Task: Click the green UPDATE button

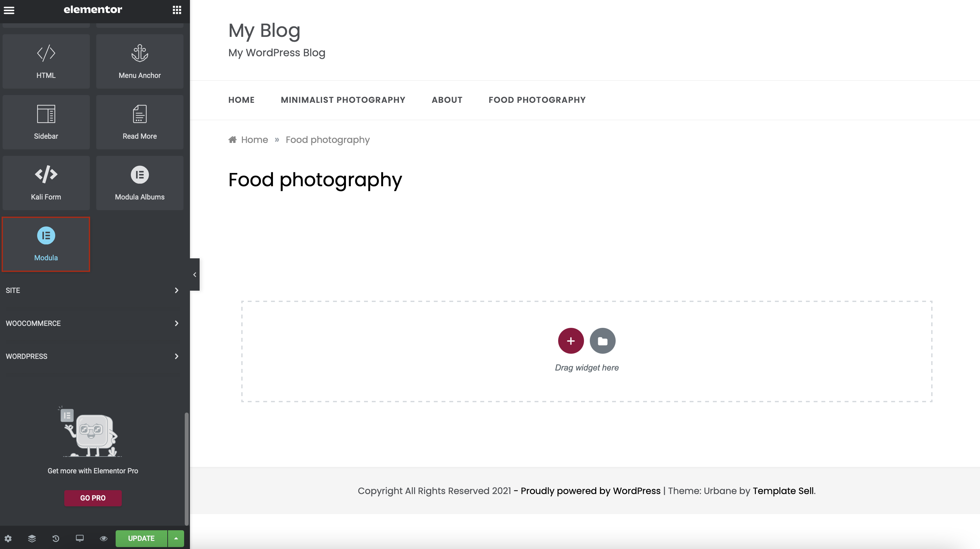Action: coord(141,538)
